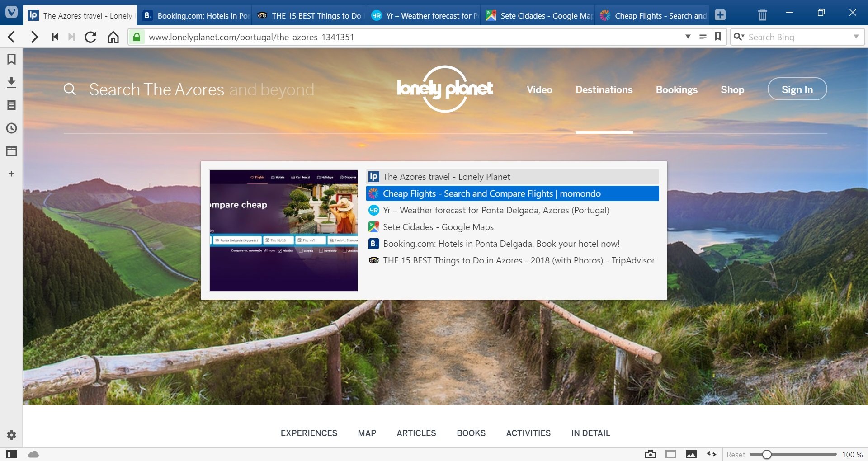Click the Lonely Planet search magnifier
The width and height of the screenshot is (868, 461).
pyautogui.click(x=70, y=89)
